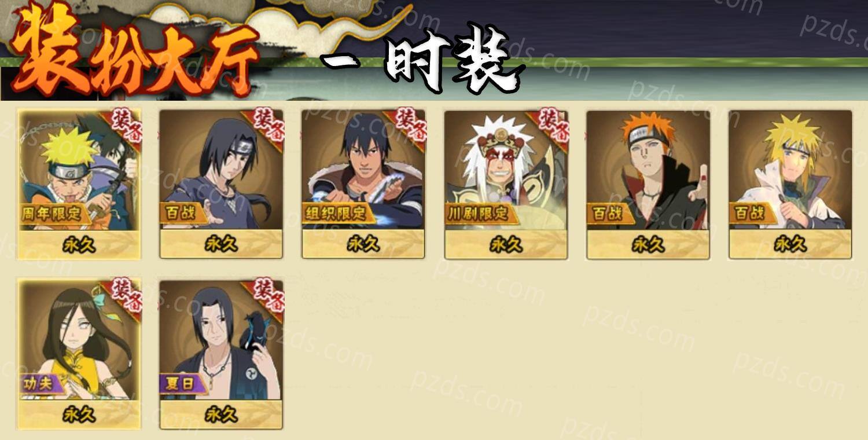Choose the 组织限定 costume card
The width and height of the screenshot is (868, 440).
363,184
